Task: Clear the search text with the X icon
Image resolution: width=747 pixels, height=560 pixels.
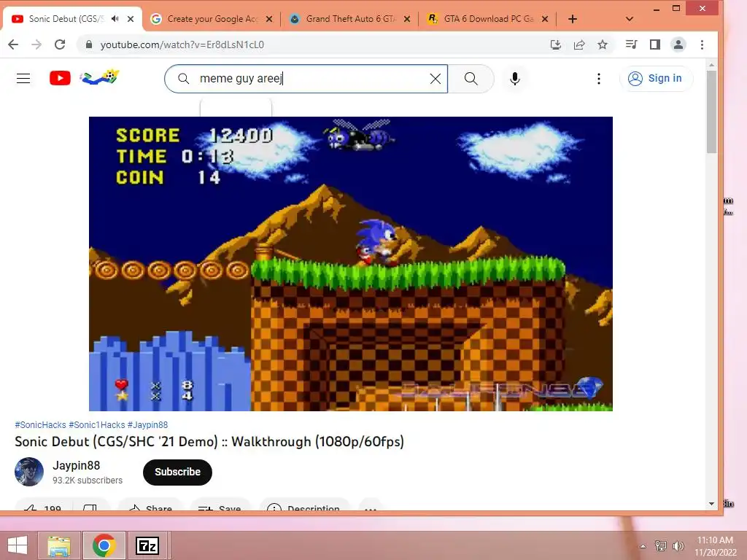Action: 436,79
